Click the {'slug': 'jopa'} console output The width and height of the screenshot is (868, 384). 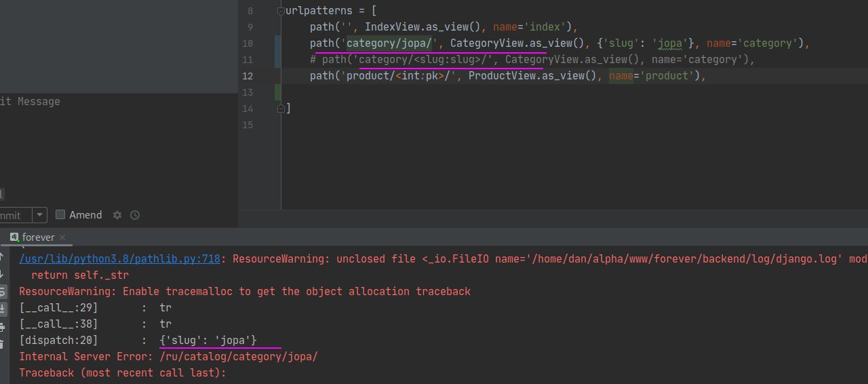208,340
